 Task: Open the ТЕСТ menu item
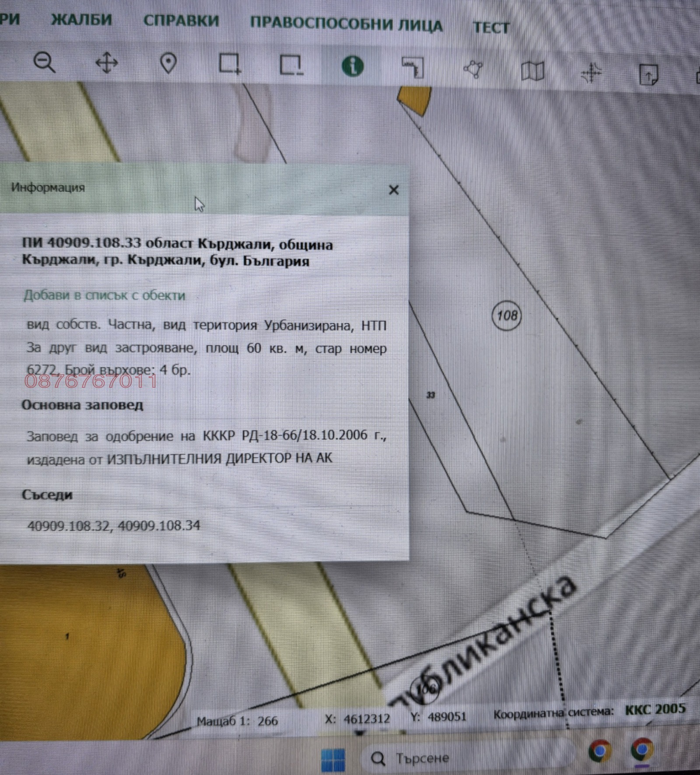(x=491, y=28)
